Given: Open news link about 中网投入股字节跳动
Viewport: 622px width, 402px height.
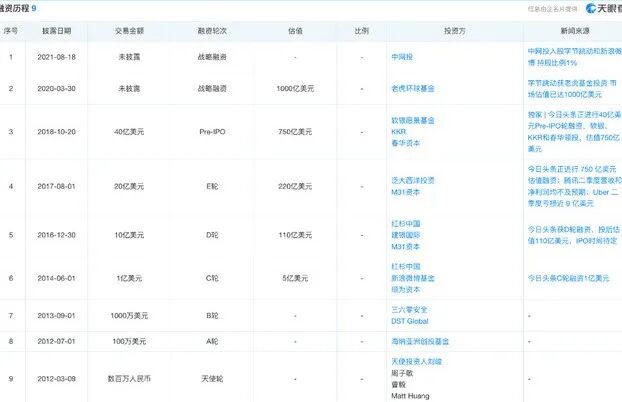Looking at the screenshot, I should pos(574,57).
